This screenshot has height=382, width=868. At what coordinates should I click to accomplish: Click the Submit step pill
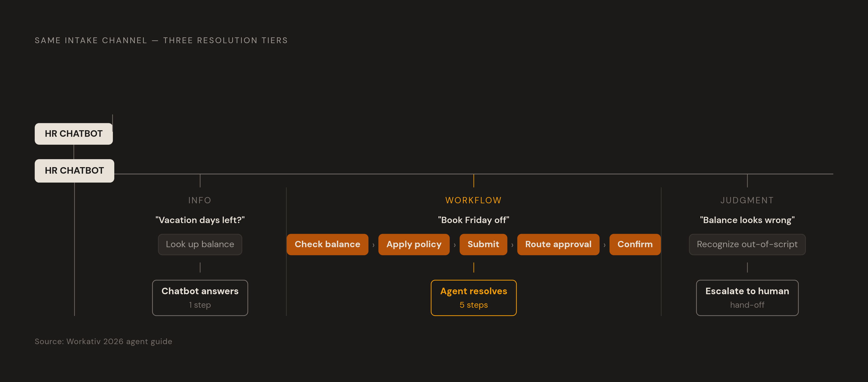483,245
